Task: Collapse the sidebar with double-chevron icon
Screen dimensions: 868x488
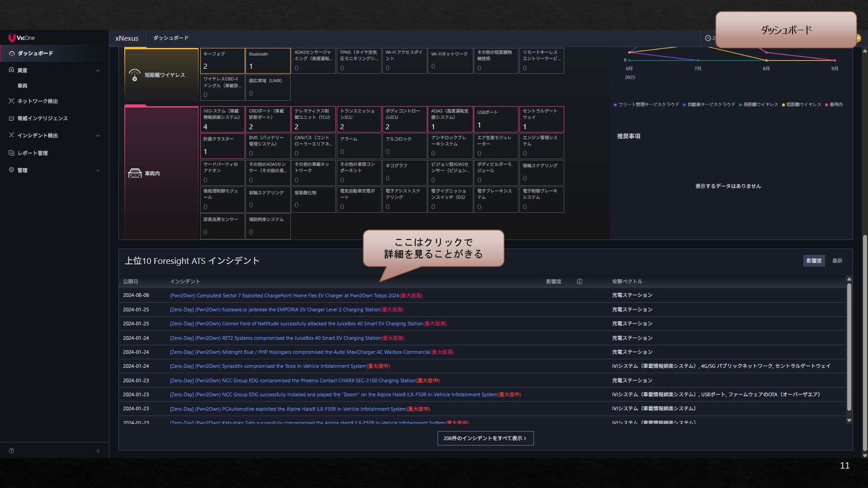Action: (98, 451)
